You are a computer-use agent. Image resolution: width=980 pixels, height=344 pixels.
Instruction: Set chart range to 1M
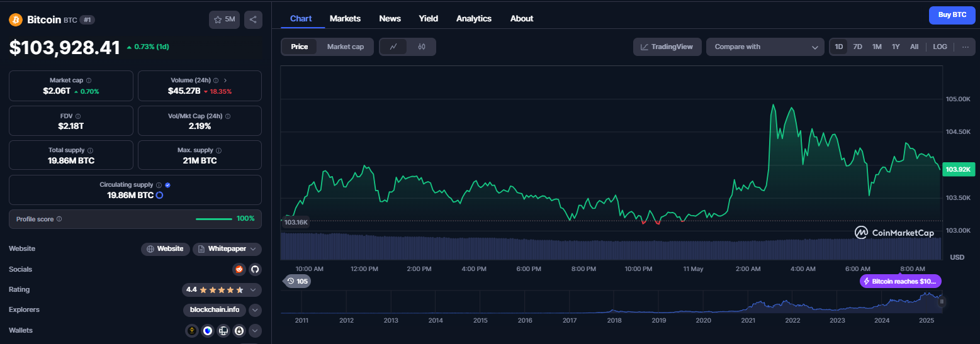pos(877,47)
